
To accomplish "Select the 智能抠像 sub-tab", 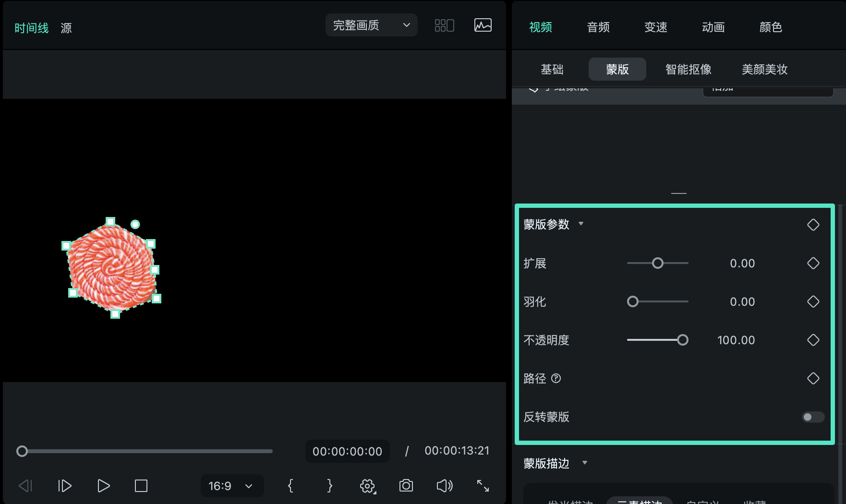I will [x=689, y=69].
